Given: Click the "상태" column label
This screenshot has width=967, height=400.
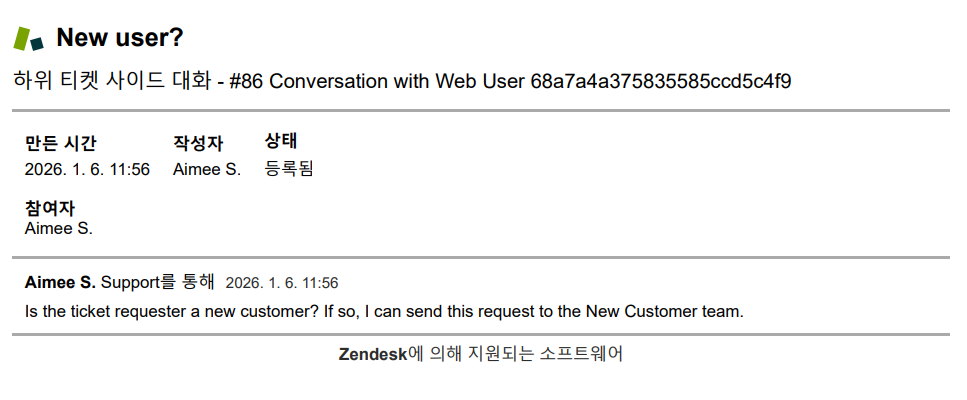Looking at the screenshot, I should 281,141.
